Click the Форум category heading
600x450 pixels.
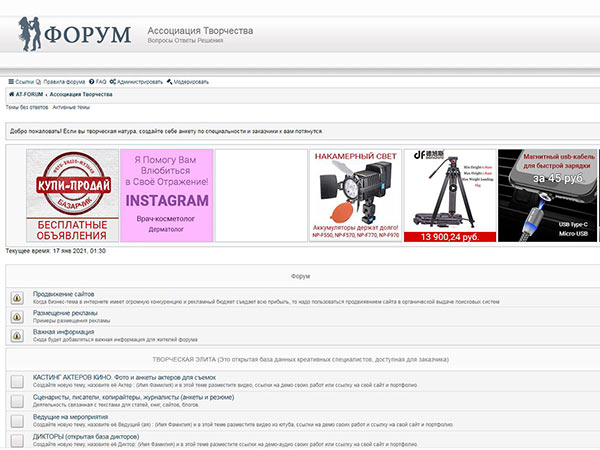coord(300,276)
